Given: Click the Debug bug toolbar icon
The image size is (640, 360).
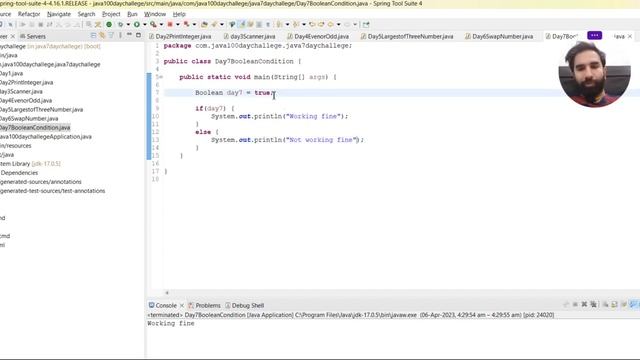Looking at the screenshot, I should pos(120,24).
